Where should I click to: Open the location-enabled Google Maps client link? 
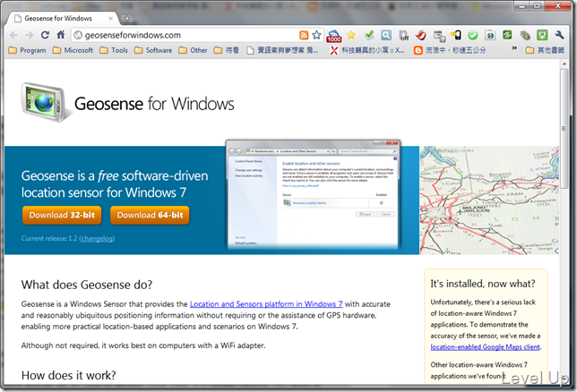(485, 346)
